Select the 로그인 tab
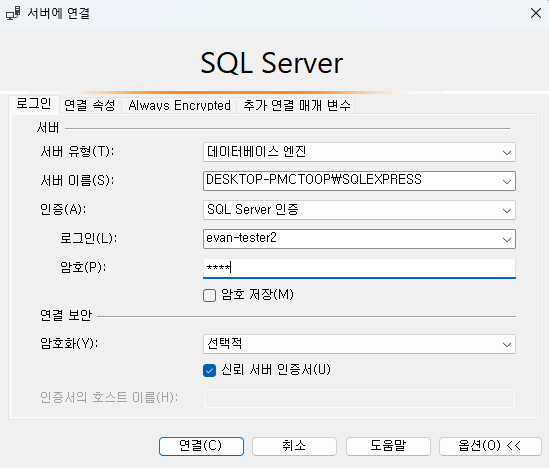The image size is (549, 468). 34,104
